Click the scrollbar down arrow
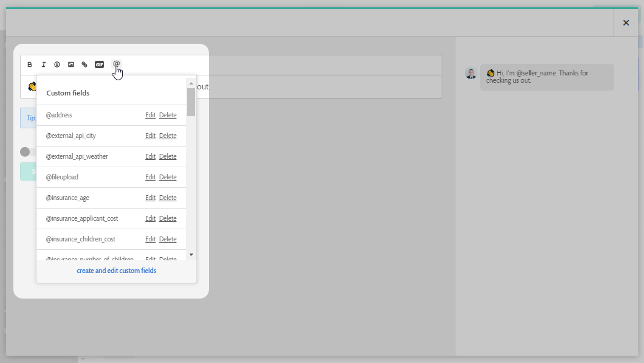The height and width of the screenshot is (363, 644). pos(190,254)
